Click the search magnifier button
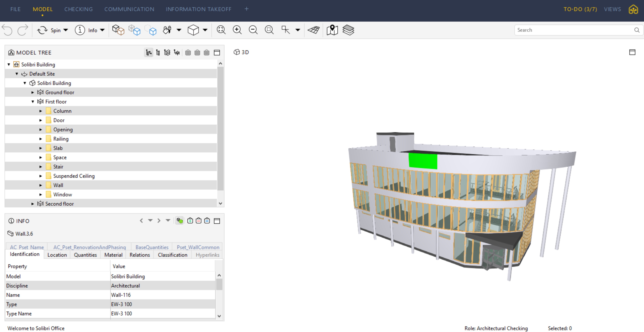Viewport: 644px width, 332px height. [637, 30]
